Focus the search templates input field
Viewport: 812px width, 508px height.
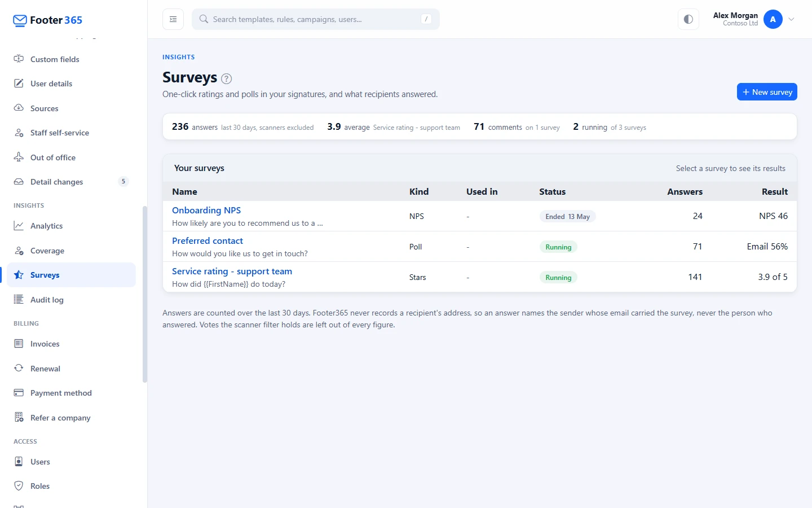[316, 19]
